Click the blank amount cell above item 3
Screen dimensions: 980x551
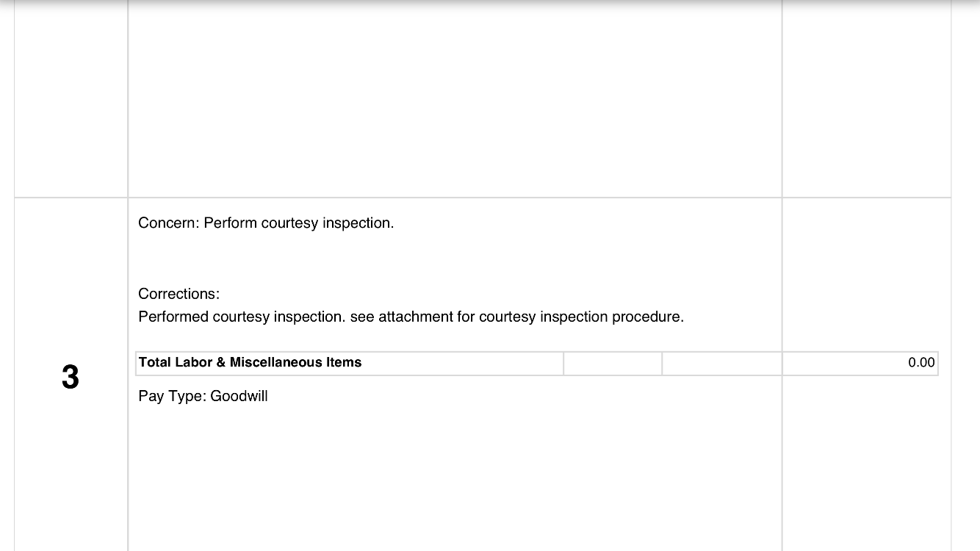[867, 98]
